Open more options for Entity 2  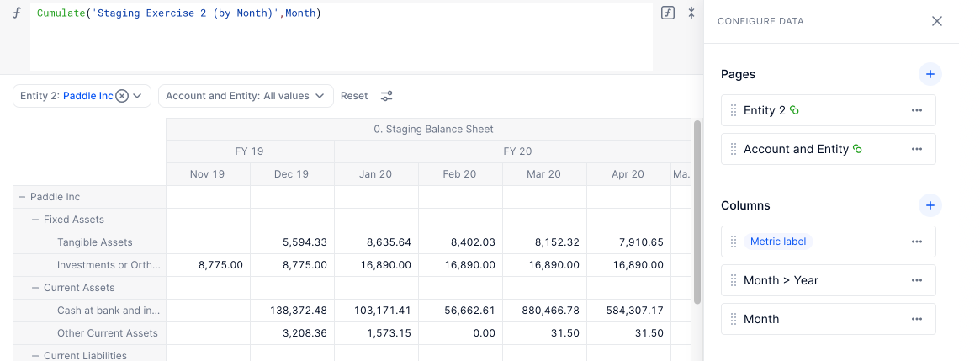(x=917, y=111)
